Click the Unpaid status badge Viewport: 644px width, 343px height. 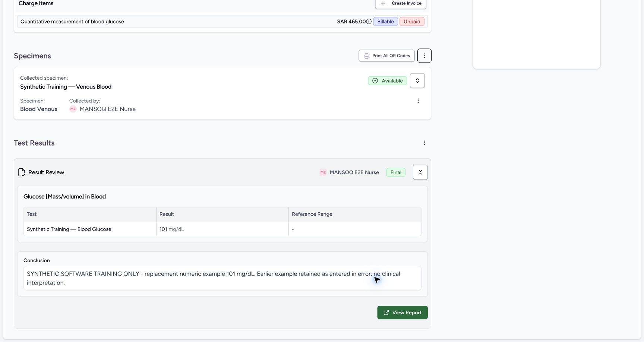point(412,22)
